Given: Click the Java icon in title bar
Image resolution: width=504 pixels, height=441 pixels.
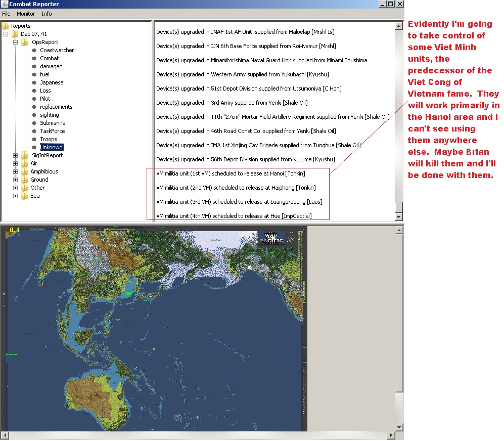Looking at the screenshot, I should 4,4.
